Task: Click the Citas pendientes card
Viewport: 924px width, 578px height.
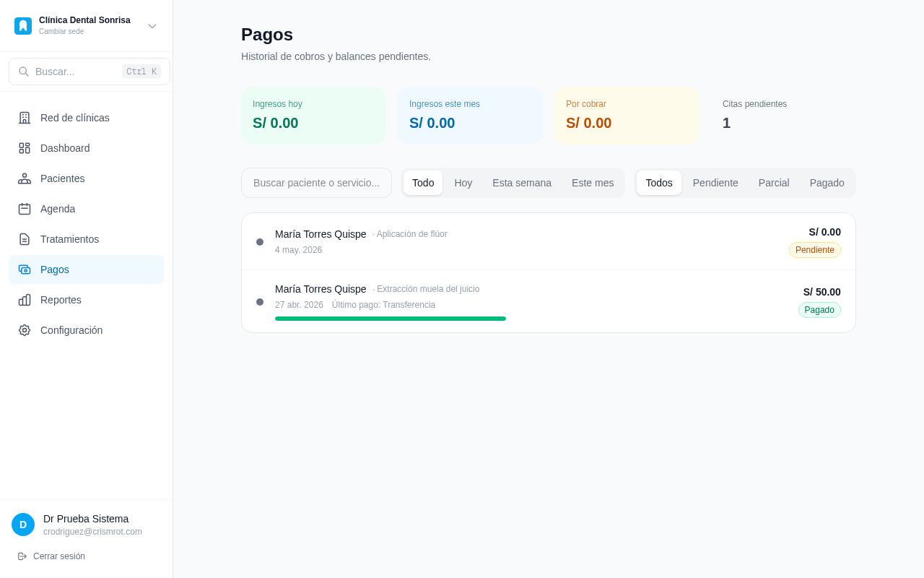Action: tap(783, 116)
